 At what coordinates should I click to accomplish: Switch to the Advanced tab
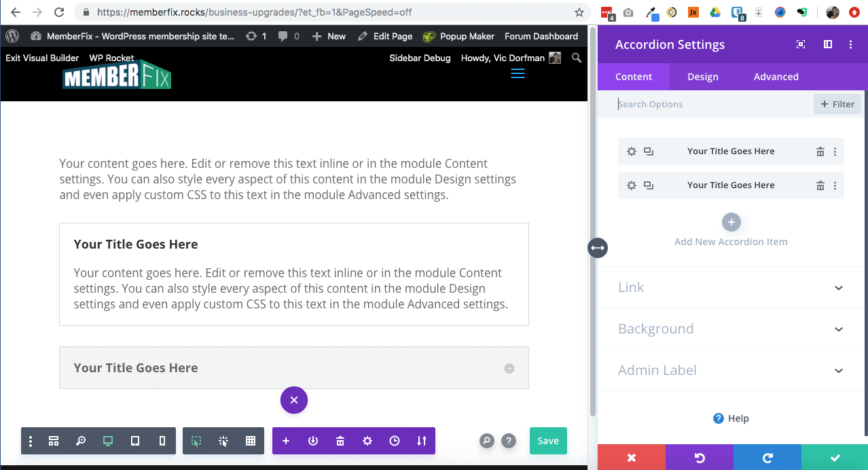tap(776, 77)
